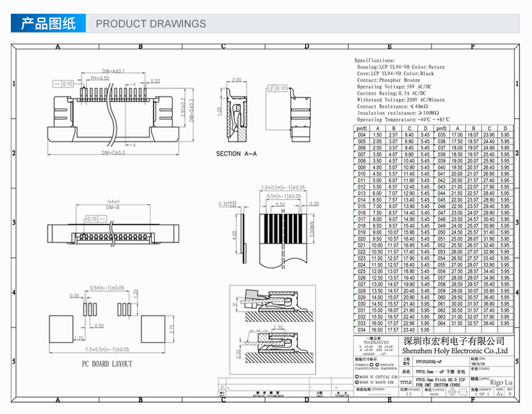Click the Insulation resistance >100MΩ line

click(x=398, y=113)
